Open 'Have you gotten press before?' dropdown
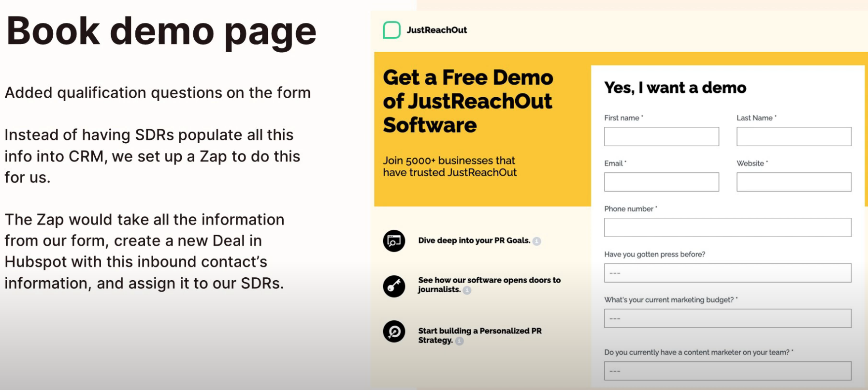The height and width of the screenshot is (390, 868). coord(727,273)
